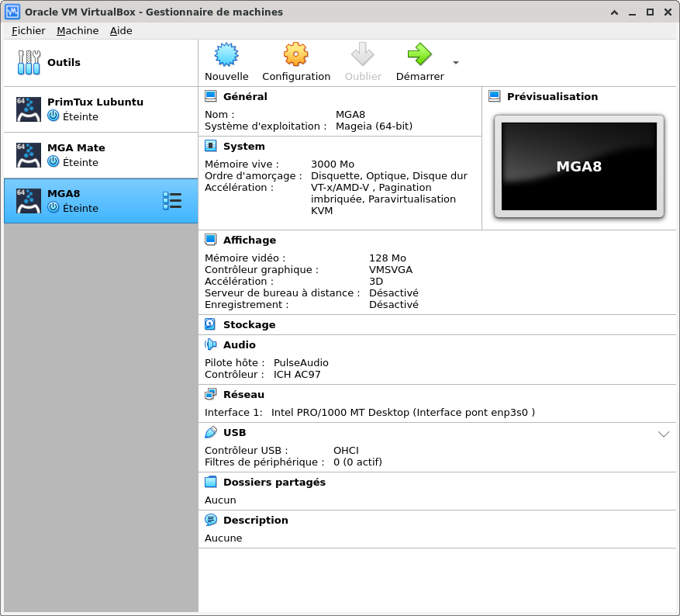This screenshot has width=680, height=616.
Task: Click the Prévisualisation monitor icon
Action: coord(495,96)
